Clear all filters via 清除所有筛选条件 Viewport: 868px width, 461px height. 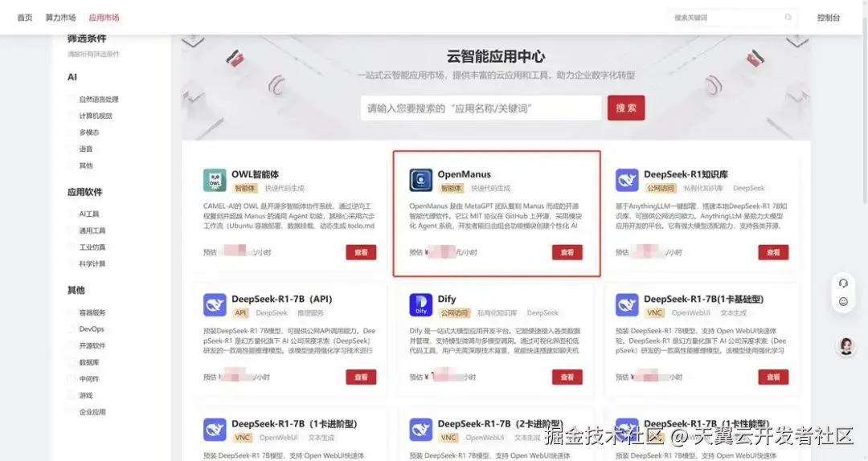click(93, 55)
